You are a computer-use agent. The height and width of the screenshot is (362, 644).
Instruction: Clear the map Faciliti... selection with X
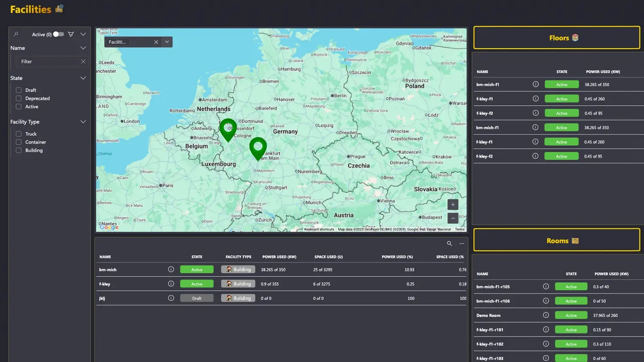click(156, 42)
